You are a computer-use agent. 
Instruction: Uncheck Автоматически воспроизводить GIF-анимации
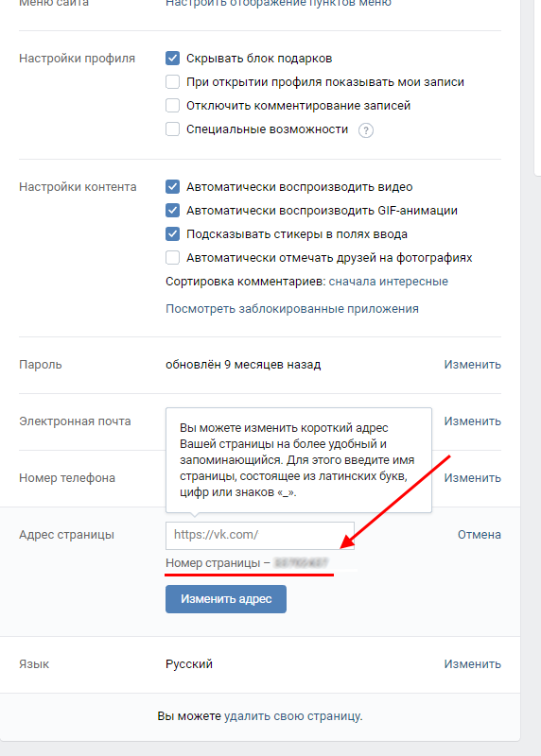point(172,210)
